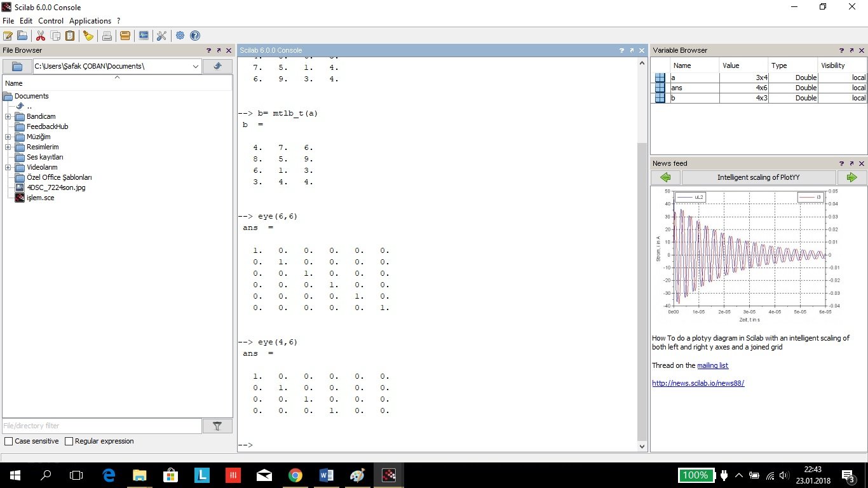The image size is (868, 488).
Task: Toggle the Regular expression checkbox
Action: 69,441
